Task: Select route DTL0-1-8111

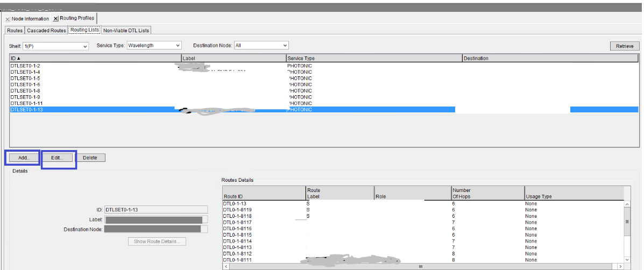Action: (x=423, y=260)
